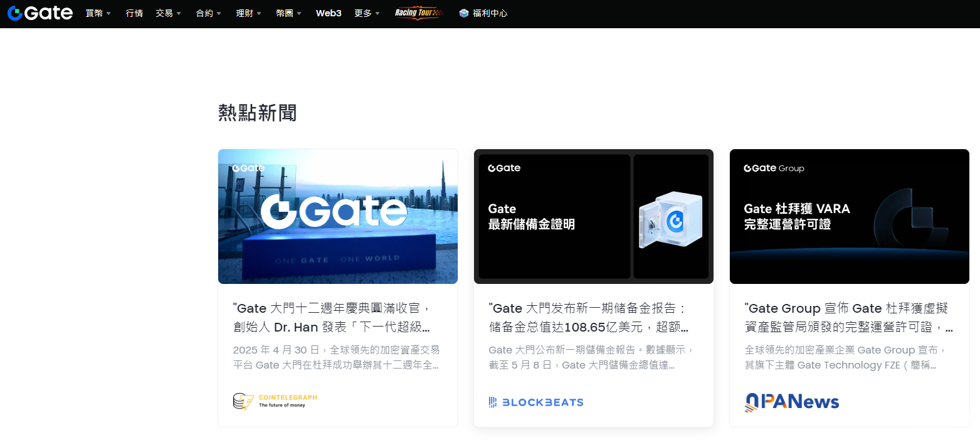The image size is (980, 440).
Task: Expand the 買幣 dropdown menu
Action: (98, 13)
